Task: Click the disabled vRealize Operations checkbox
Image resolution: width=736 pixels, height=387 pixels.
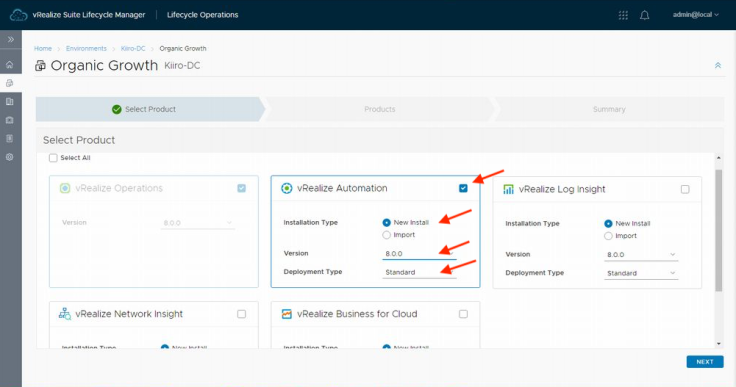Action: coord(241,188)
